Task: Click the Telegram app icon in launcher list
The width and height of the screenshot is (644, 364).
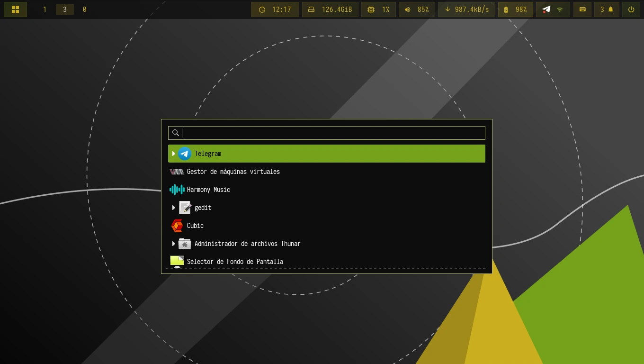Action: [x=185, y=154]
